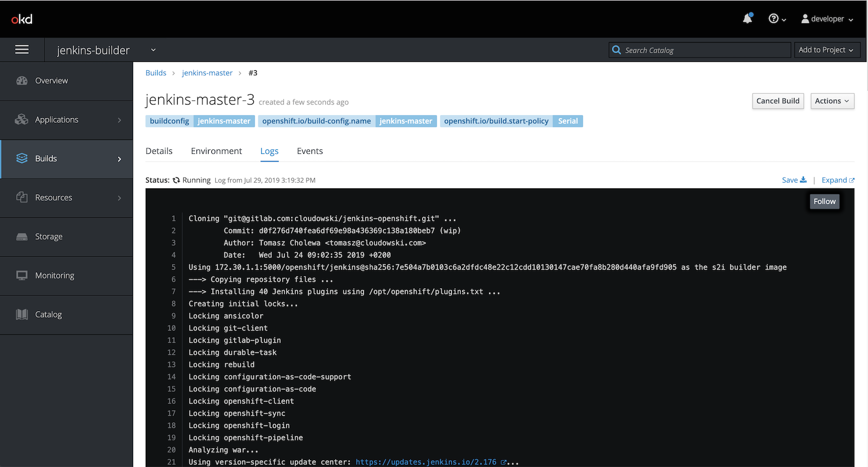Viewport: 868px width, 467px height.
Task: Go to Builds breadcrumb link
Action: [156, 73]
